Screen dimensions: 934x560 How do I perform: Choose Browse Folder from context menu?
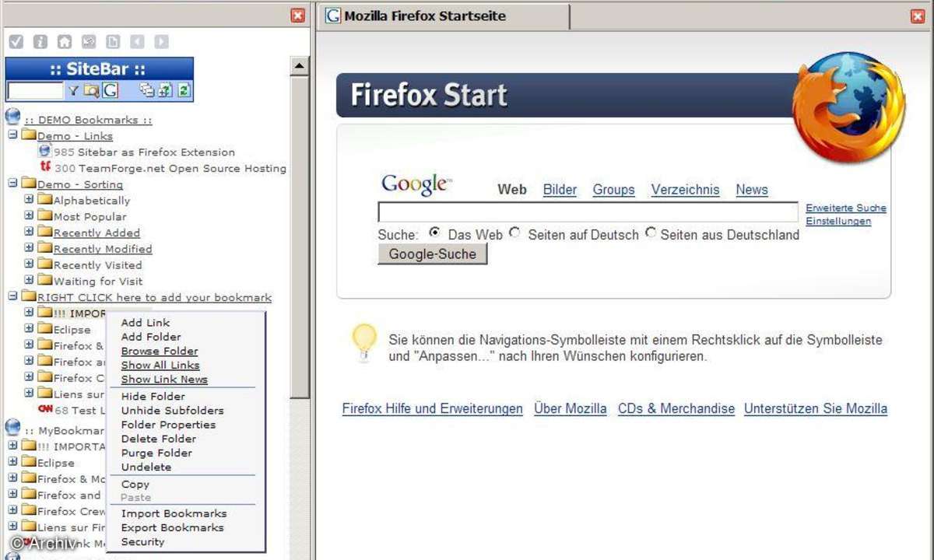click(160, 351)
